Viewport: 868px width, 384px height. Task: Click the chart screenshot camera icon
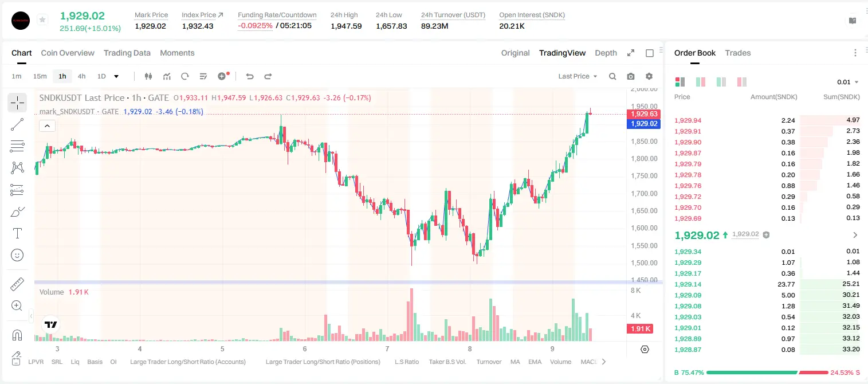click(631, 76)
